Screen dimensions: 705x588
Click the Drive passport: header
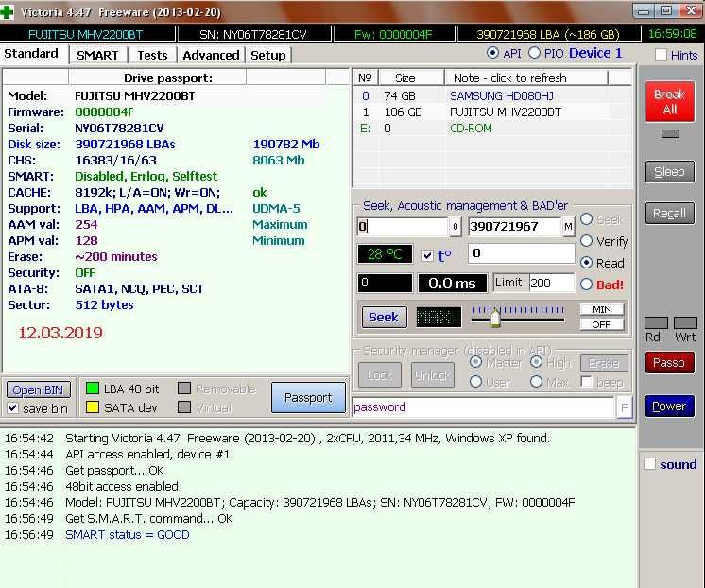(x=168, y=78)
